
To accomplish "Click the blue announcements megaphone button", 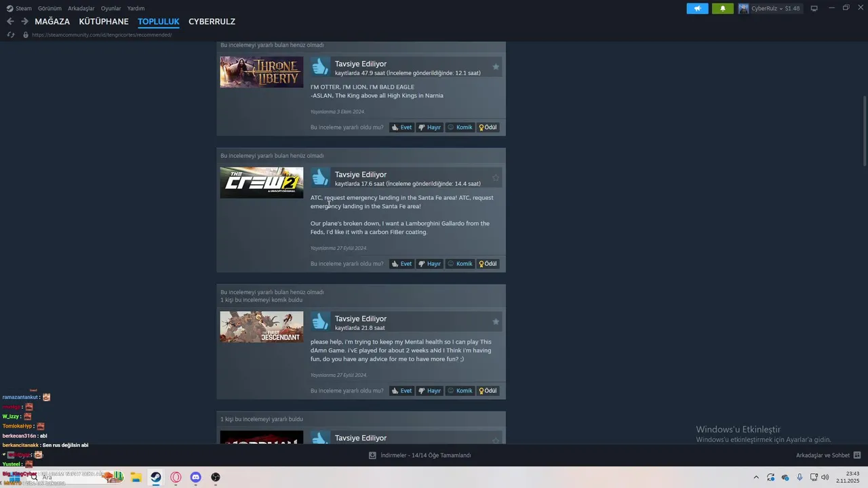I will click(x=697, y=8).
